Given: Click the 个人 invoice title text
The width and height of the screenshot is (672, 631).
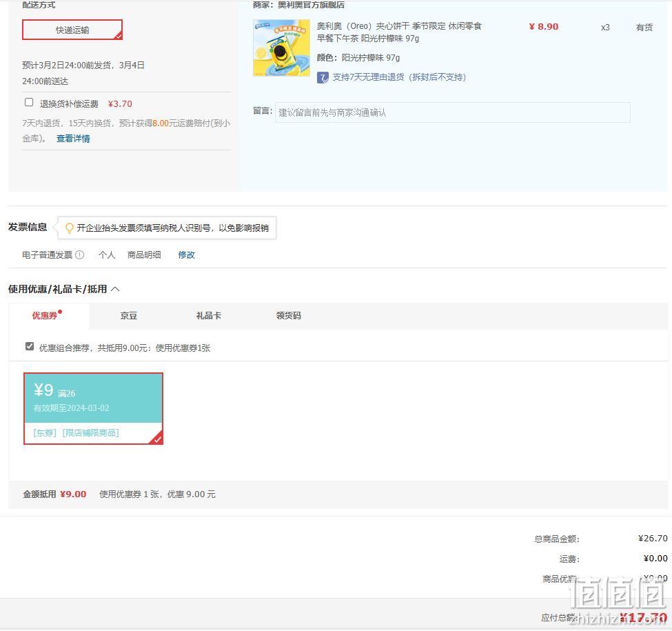Looking at the screenshot, I should 107,255.
